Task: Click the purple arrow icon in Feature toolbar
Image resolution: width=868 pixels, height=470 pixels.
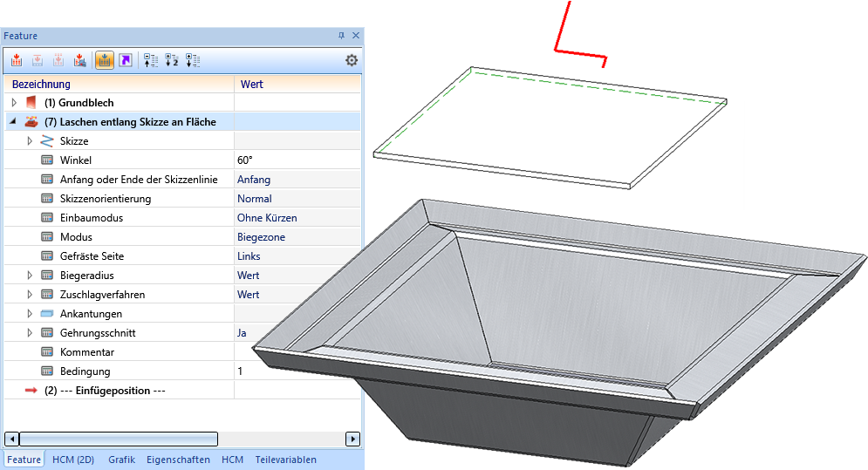Action: point(126,60)
